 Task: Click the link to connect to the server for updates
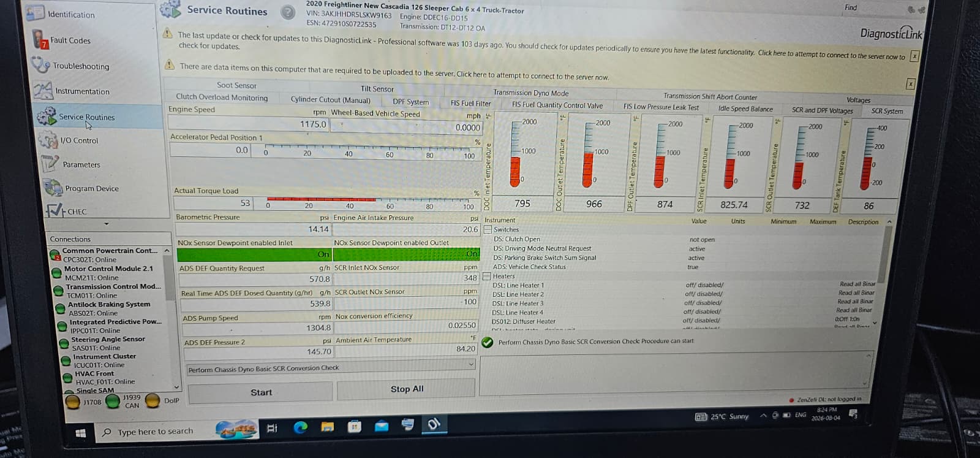[831, 55]
